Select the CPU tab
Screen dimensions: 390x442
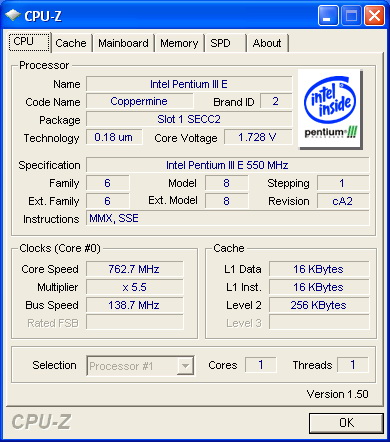tap(29, 42)
